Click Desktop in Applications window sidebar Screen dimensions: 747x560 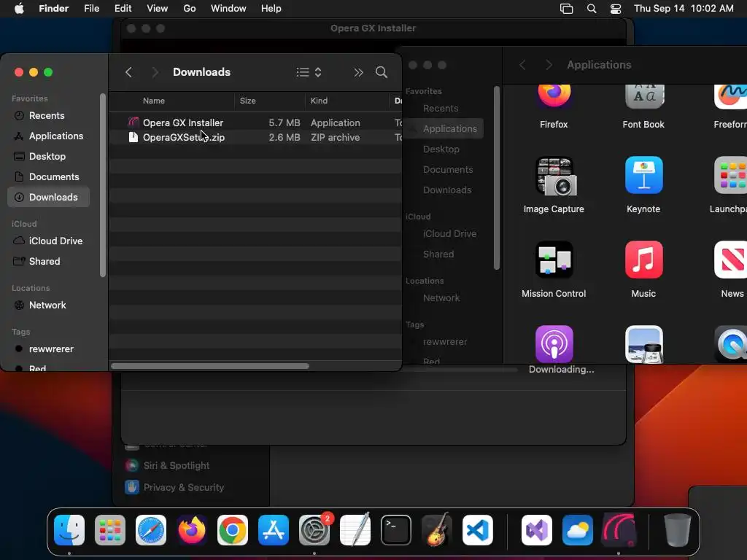(x=441, y=149)
